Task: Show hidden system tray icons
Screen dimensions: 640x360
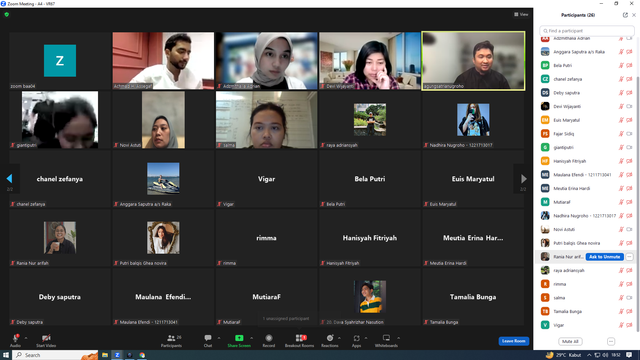Action: click(589, 355)
